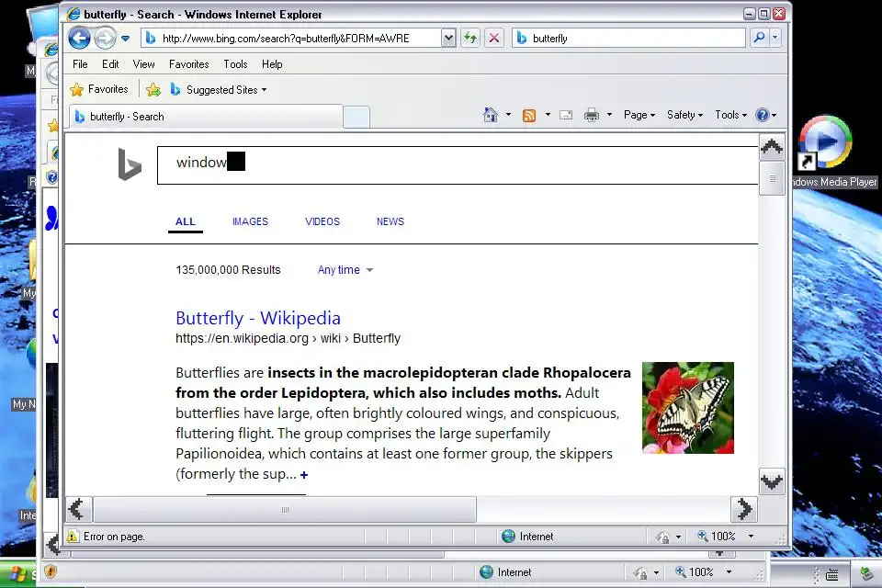Viewport: 882px width, 588px height.
Task: Refresh the page with the green arrows icon
Action: point(470,39)
